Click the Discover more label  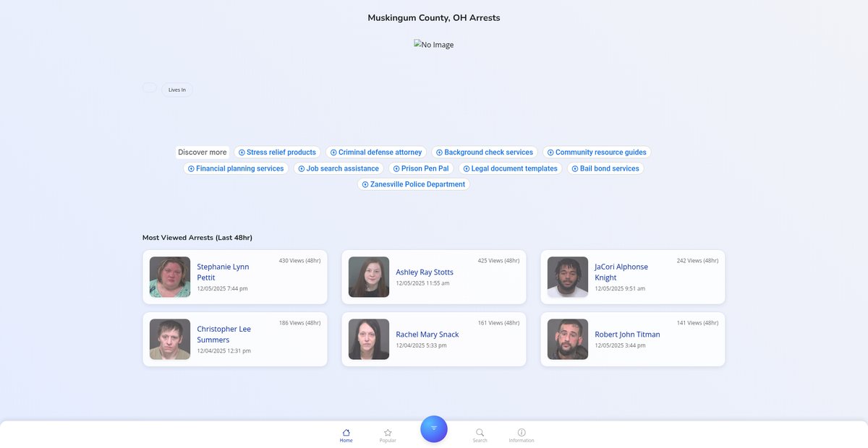pos(203,152)
